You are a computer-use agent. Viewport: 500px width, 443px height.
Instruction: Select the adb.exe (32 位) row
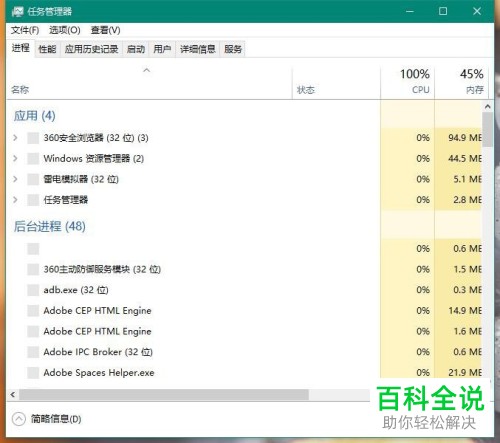pyautogui.click(x=244, y=290)
